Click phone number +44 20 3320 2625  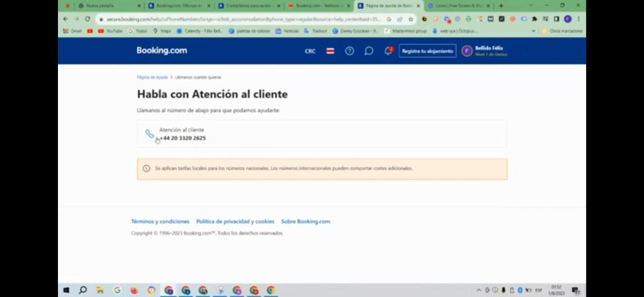tap(182, 138)
